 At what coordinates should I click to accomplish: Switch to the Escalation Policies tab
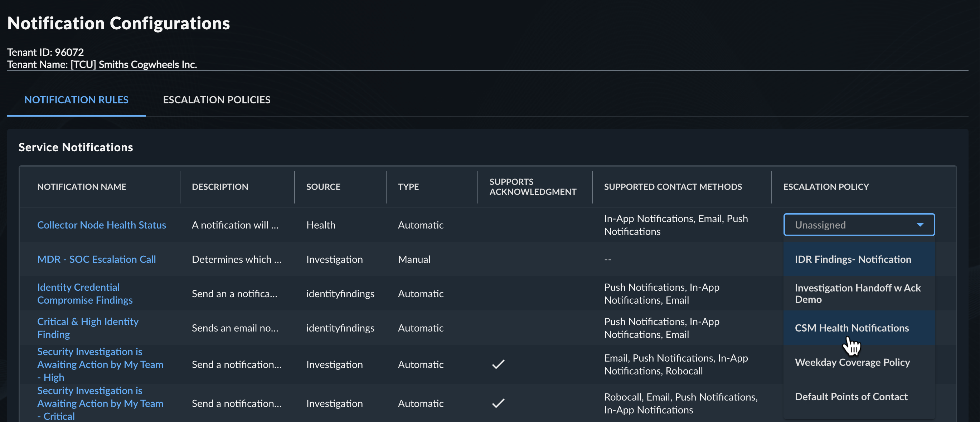(217, 100)
